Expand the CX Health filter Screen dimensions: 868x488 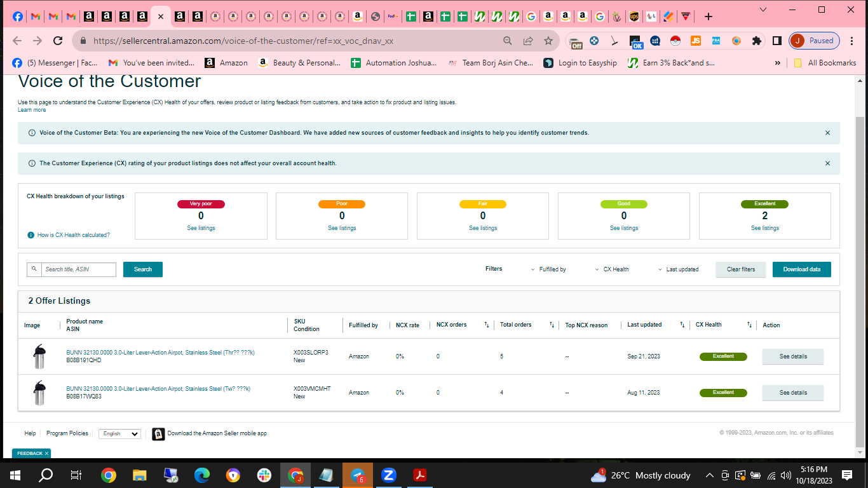tap(612, 269)
